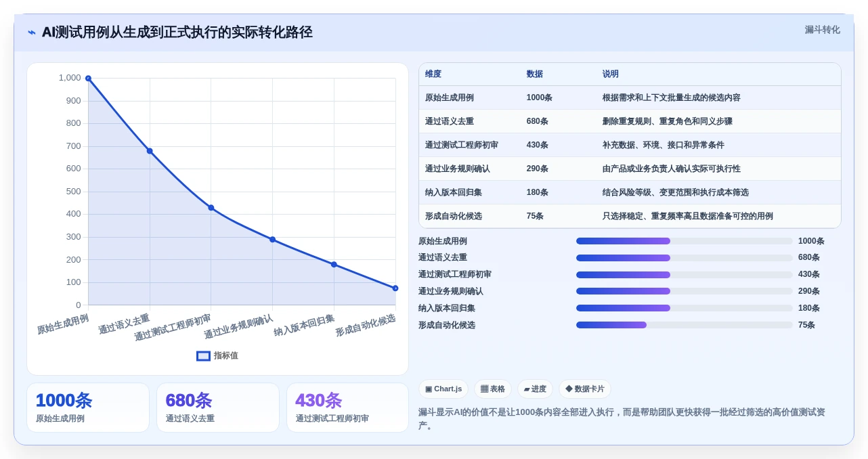This screenshot has height=459, width=868.
Task: Open the 430条 通过测试工程师初审 data card
Action: pos(347,408)
